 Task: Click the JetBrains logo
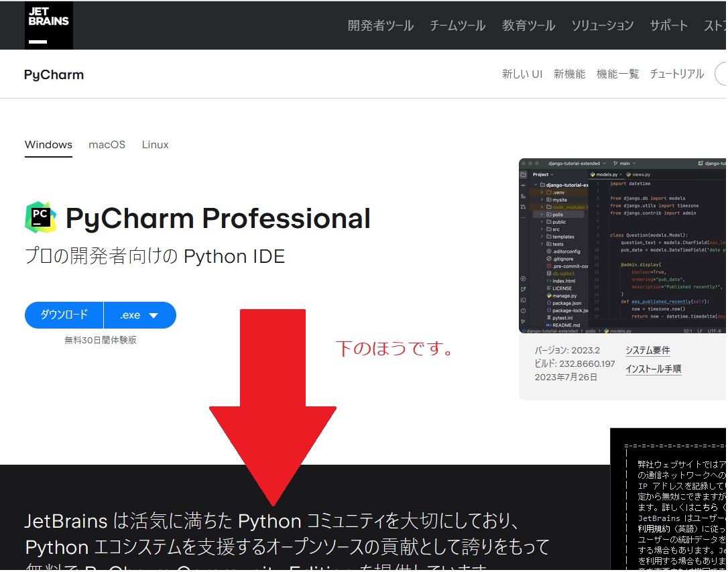tap(48, 25)
